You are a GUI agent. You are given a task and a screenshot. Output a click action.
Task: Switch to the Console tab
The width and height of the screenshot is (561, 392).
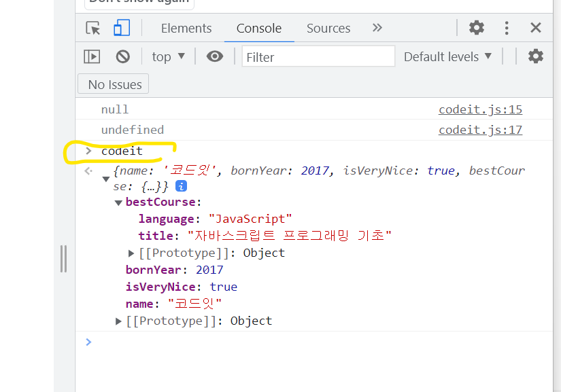pos(259,29)
